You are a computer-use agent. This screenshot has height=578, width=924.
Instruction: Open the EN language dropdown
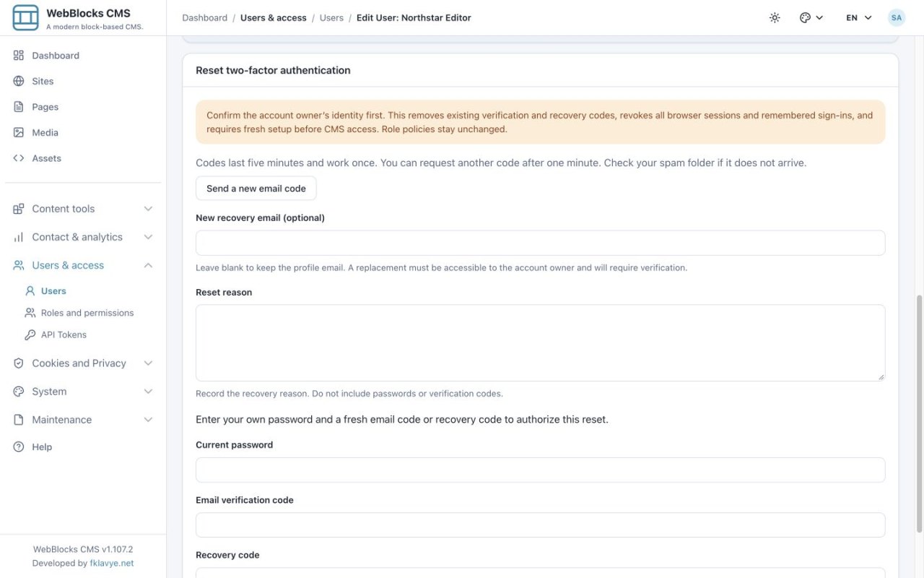click(859, 18)
